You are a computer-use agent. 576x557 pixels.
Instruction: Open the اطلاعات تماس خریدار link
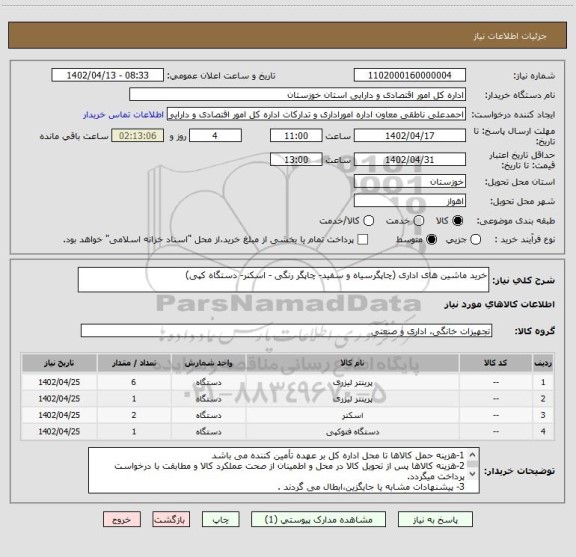click(x=123, y=115)
